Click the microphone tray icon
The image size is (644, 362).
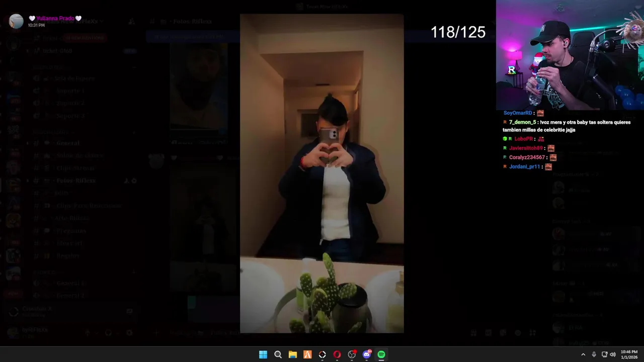pos(594,354)
